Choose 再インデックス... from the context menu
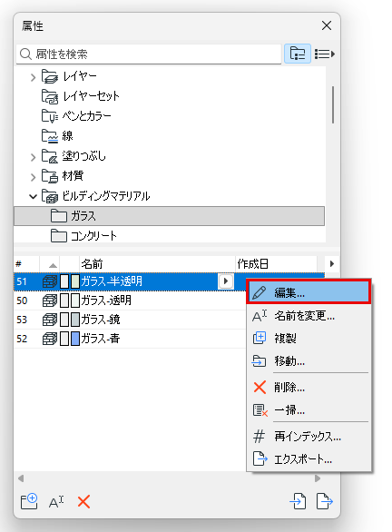Image resolution: width=392 pixels, height=532 pixels. coord(309,437)
